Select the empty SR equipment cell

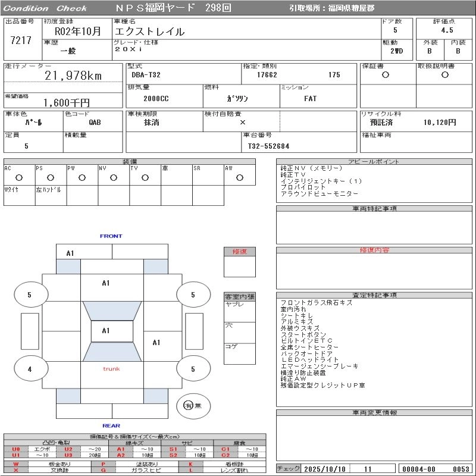coord(208,175)
